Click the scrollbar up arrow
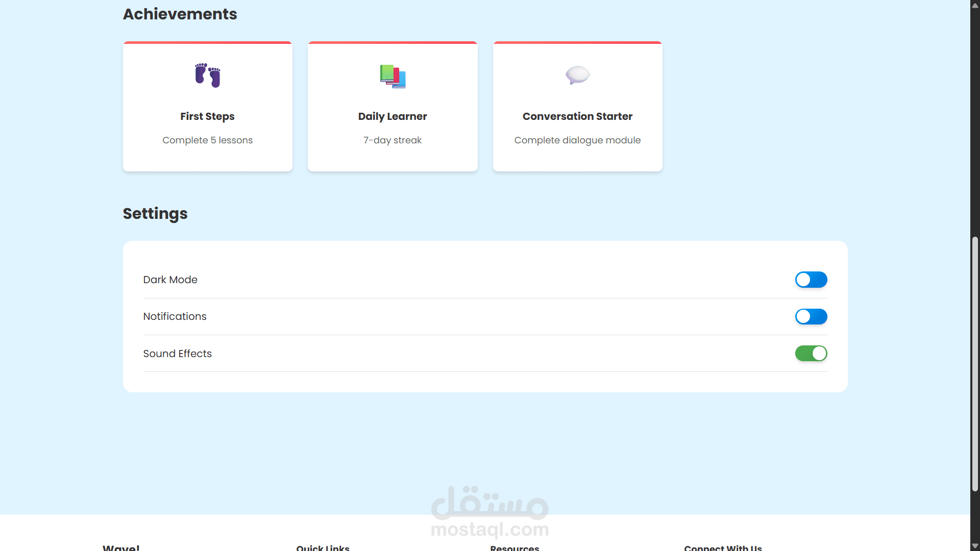This screenshot has height=551, width=980. [x=975, y=5]
